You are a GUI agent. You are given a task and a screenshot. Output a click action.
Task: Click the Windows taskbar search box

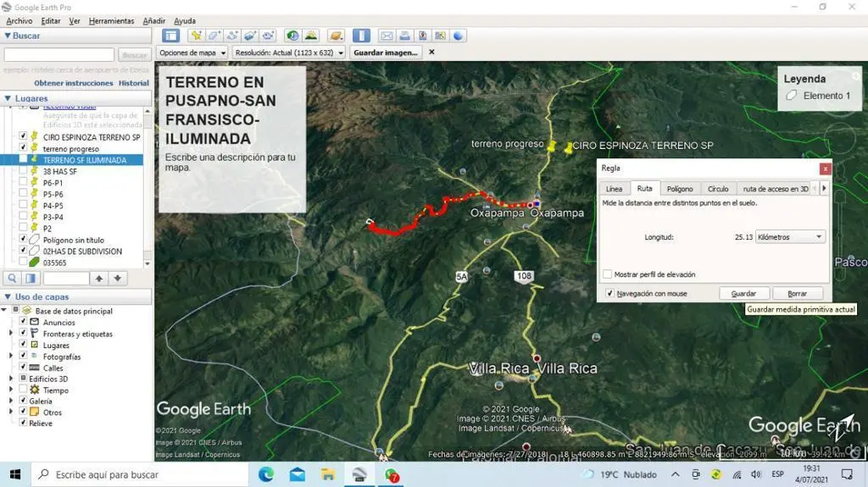[140, 474]
